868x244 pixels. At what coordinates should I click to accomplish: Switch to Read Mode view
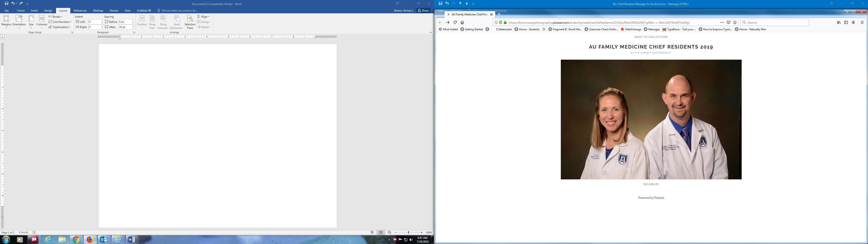[x=372, y=232]
